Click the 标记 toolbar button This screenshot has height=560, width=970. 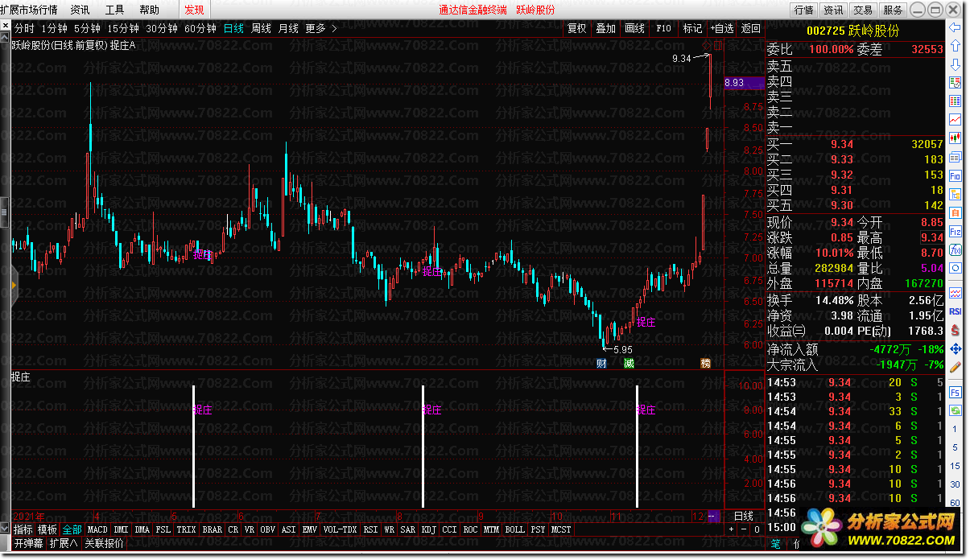click(x=692, y=28)
